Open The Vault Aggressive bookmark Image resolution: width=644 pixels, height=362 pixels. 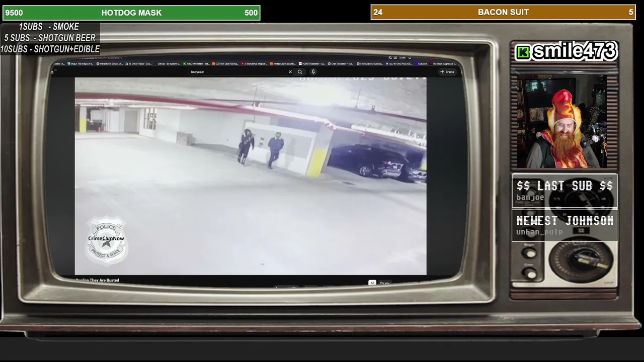[444, 64]
